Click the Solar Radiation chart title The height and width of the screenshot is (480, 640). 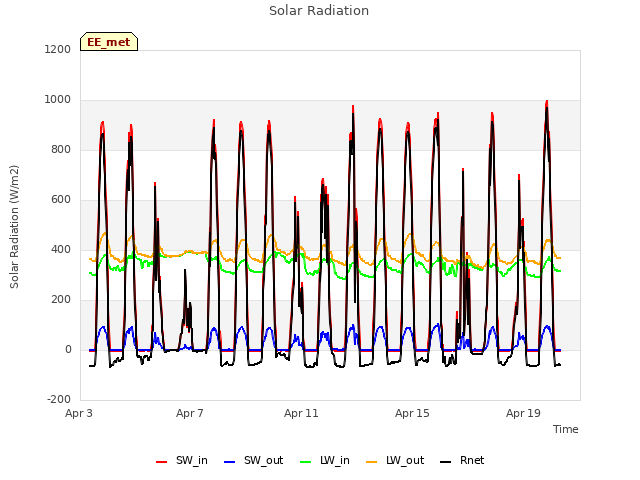319,11
